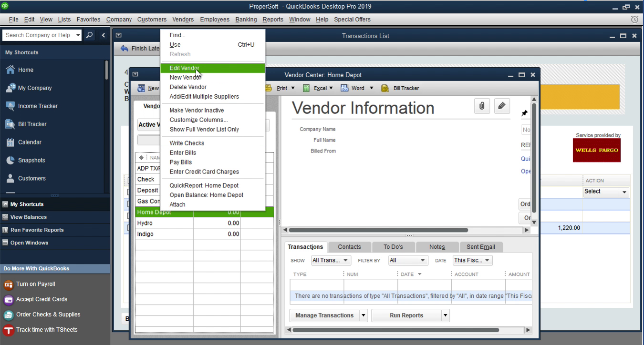Click vendor info vertical scrollbar

point(534,157)
